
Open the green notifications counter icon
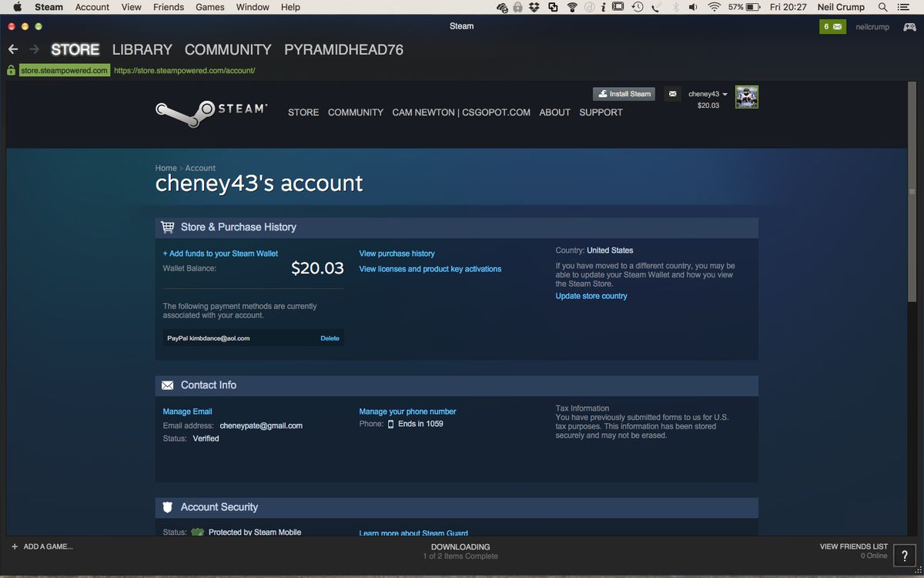pos(833,27)
